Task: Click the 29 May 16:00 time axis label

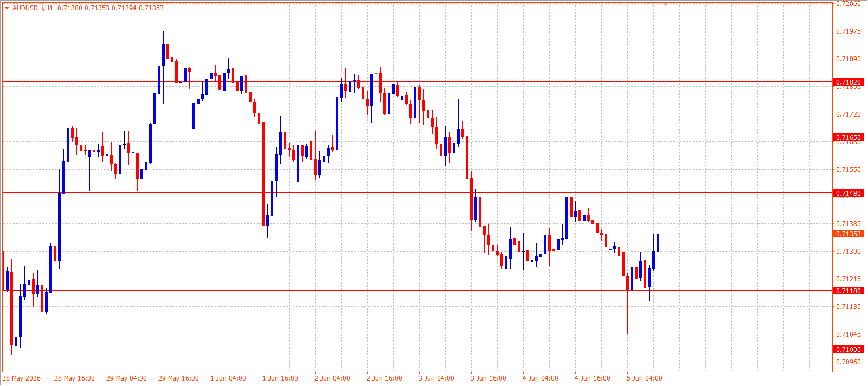Action: click(178, 378)
